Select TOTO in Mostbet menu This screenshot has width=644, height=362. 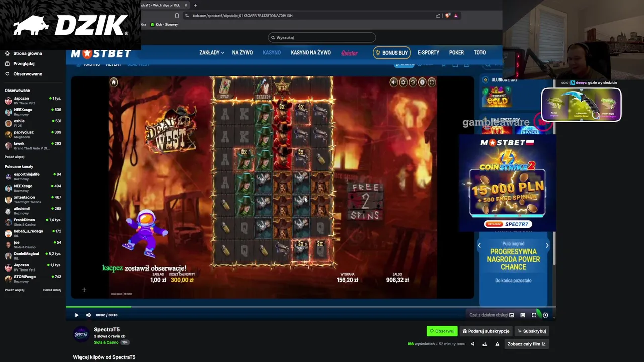pos(479,53)
